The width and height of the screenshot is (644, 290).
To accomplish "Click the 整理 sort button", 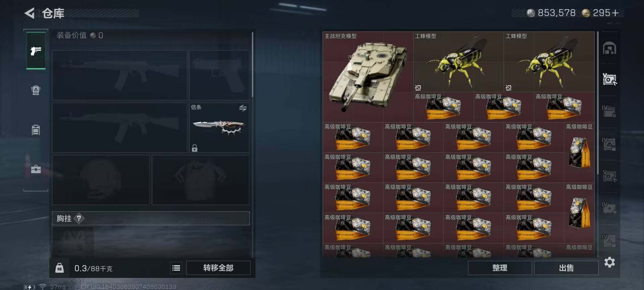I will coord(499,268).
